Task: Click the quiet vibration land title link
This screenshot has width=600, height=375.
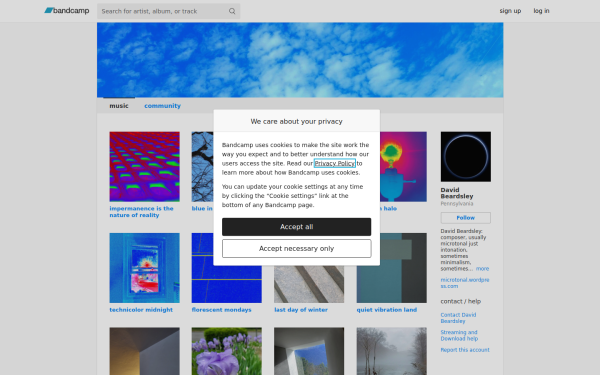Action: [387, 310]
